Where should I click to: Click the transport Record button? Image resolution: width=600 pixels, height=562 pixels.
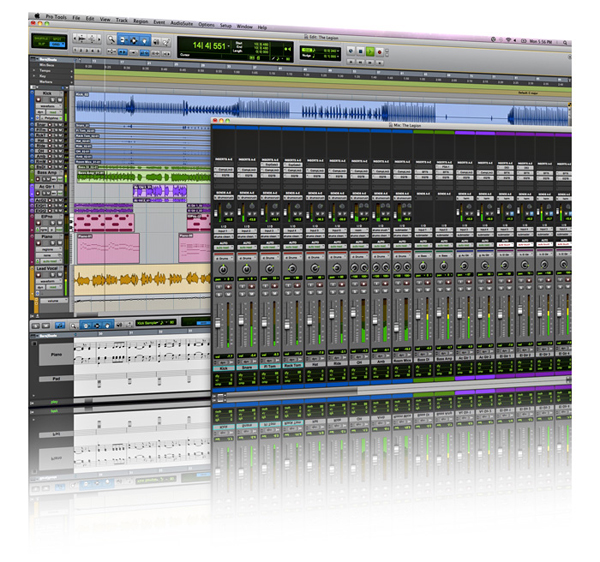380,52
